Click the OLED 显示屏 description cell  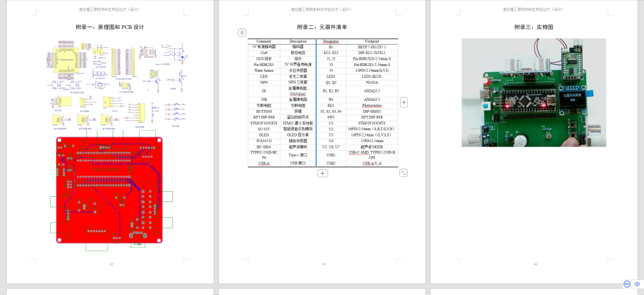[297, 135]
